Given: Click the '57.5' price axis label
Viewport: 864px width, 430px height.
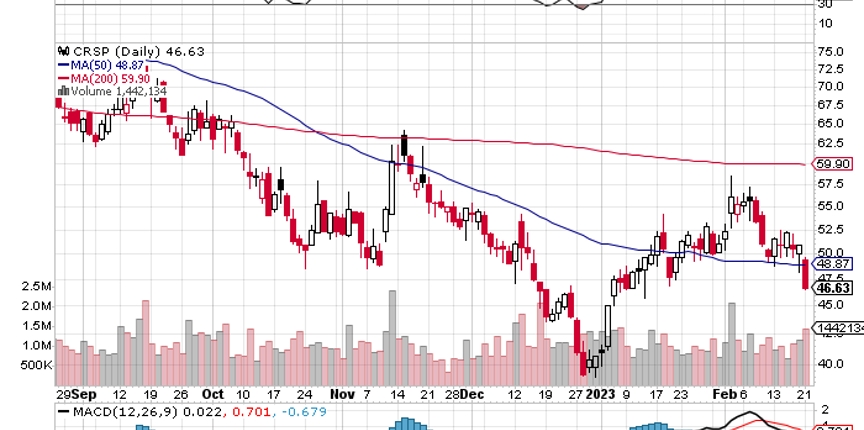Looking at the screenshot, I should (830, 184).
